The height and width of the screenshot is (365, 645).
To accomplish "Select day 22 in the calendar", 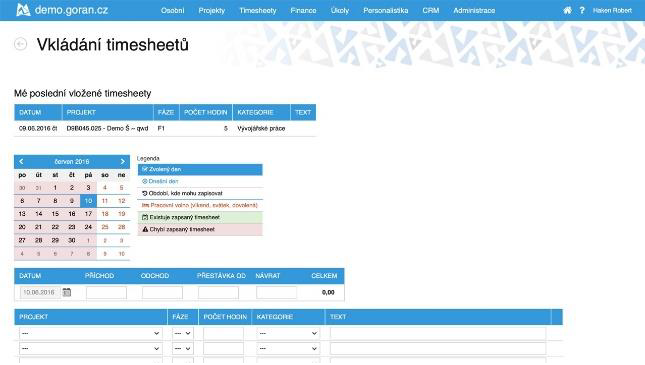I will [55, 227].
